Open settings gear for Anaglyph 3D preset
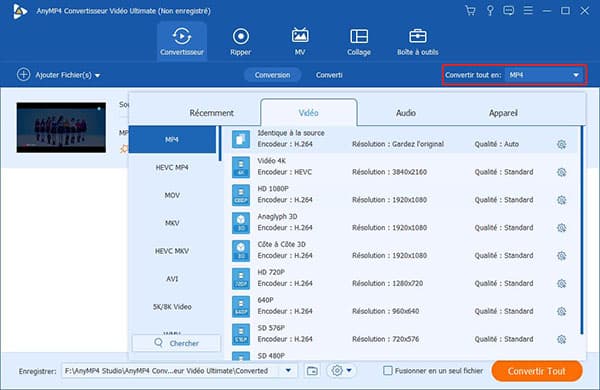The image size is (600, 390). 561,228
